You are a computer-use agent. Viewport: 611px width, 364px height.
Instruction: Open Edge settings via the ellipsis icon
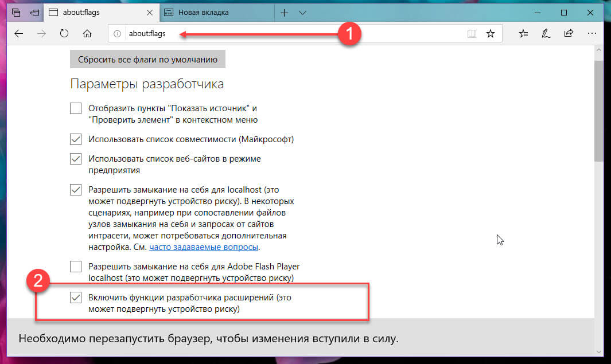(x=591, y=33)
